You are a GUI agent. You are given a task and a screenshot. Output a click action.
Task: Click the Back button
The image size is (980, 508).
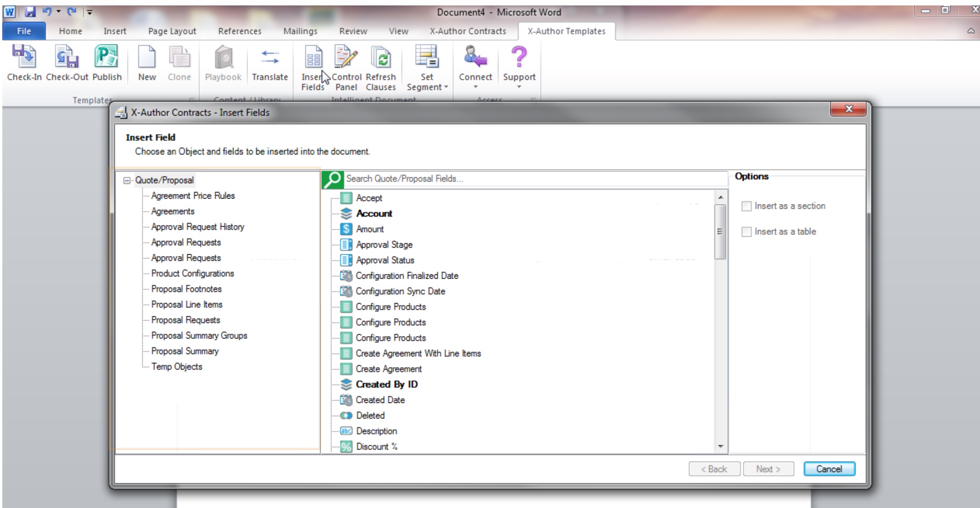point(714,469)
